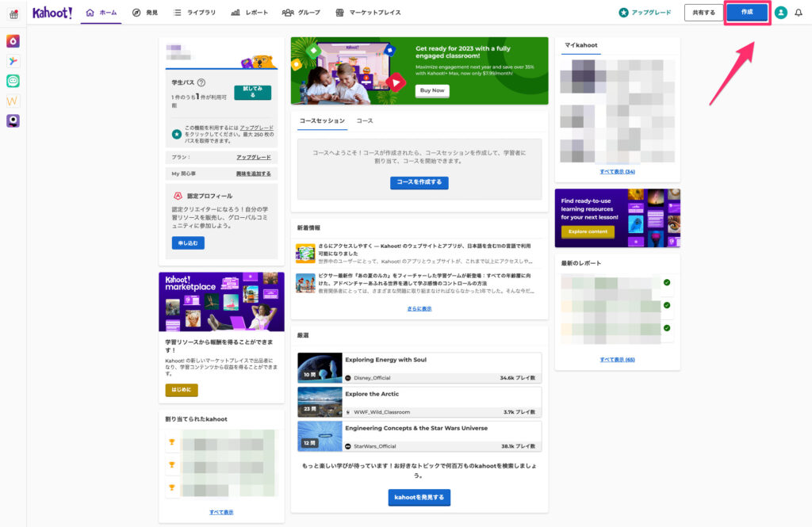The height and width of the screenshot is (527, 812).
Task: Click the Disney_Official creator icon
Action: 348,378
